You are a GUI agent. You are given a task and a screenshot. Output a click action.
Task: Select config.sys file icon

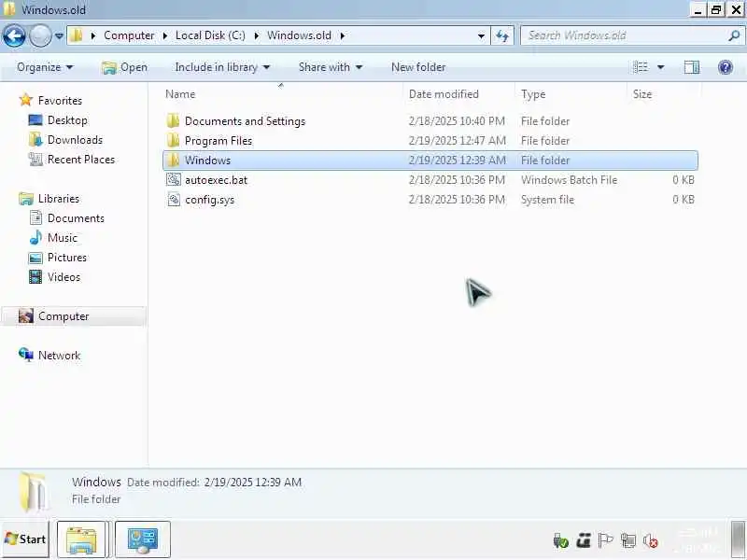(173, 200)
